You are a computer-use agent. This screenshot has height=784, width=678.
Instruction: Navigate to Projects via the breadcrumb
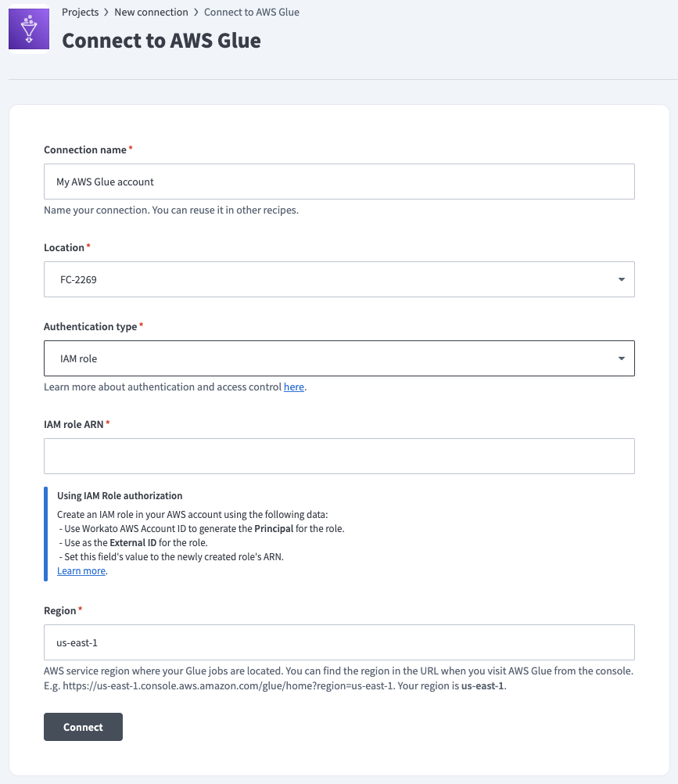79,12
